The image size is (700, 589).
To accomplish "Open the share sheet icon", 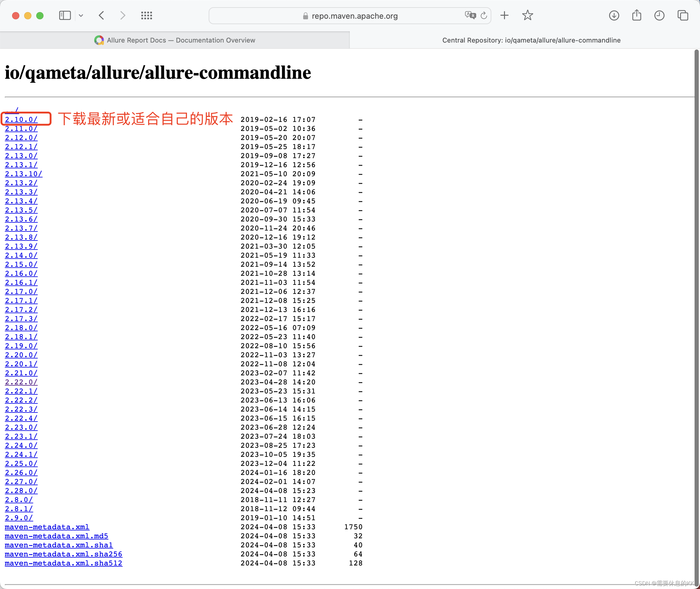I will [637, 15].
